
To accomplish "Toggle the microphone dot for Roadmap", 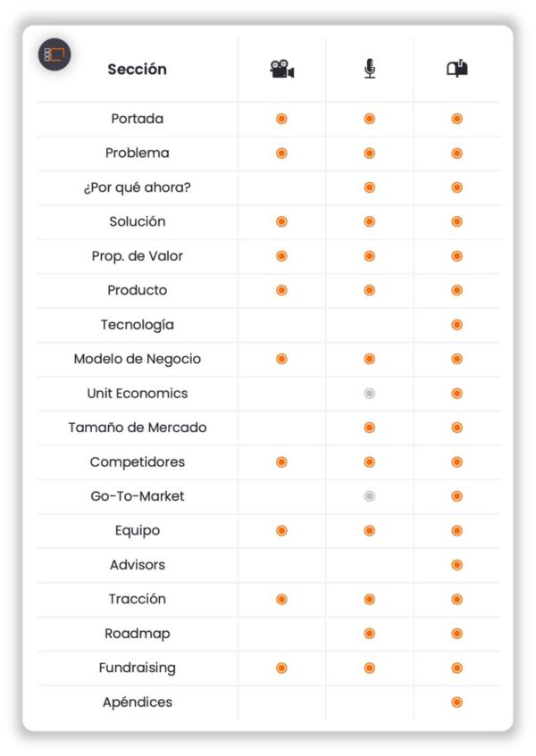I will point(370,634).
